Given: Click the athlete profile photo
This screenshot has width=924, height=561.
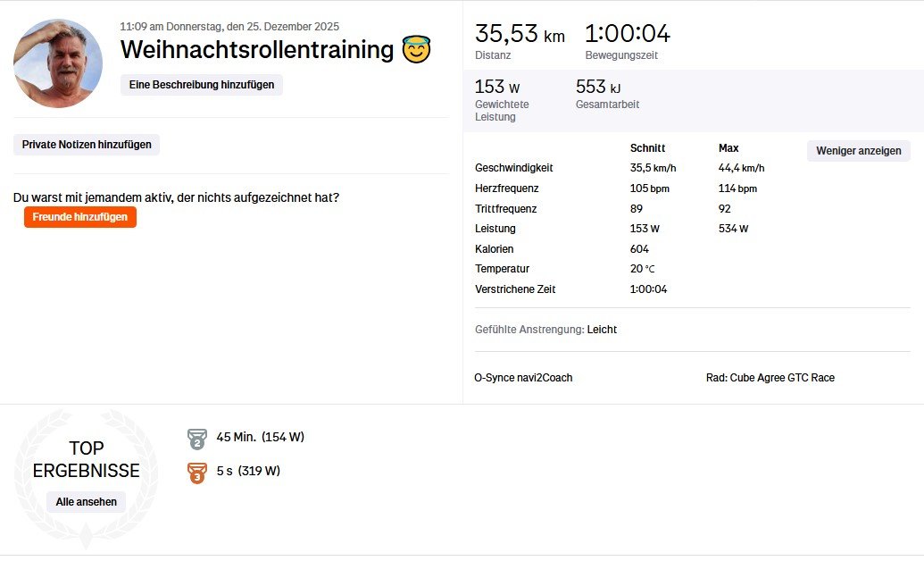Looking at the screenshot, I should click(x=58, y=63).
